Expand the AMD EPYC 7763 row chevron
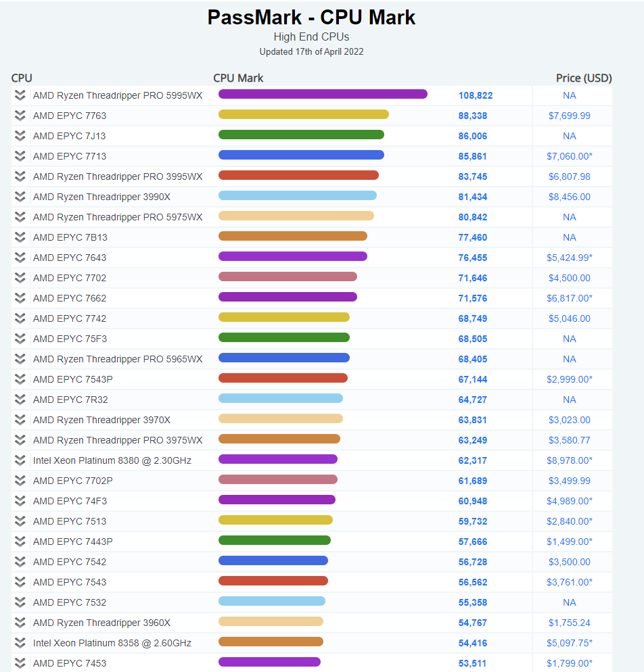Image resolution: width=644 pixels, height=672 pixels. [20, 116]
